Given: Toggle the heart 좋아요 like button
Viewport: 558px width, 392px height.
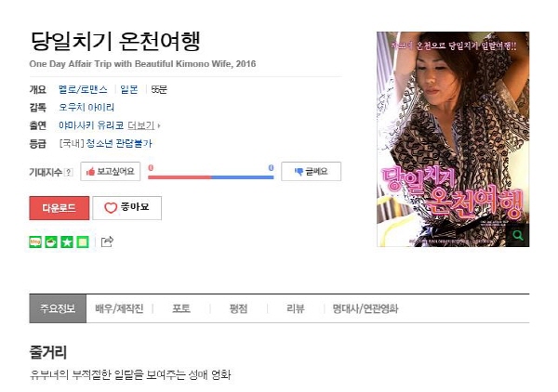Looking at the screenshot, I should point(127,208).
